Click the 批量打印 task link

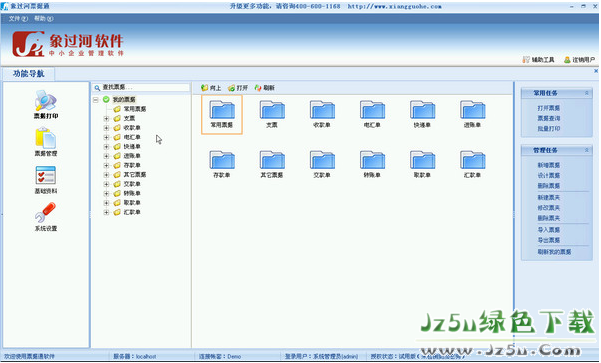[548, 129]
